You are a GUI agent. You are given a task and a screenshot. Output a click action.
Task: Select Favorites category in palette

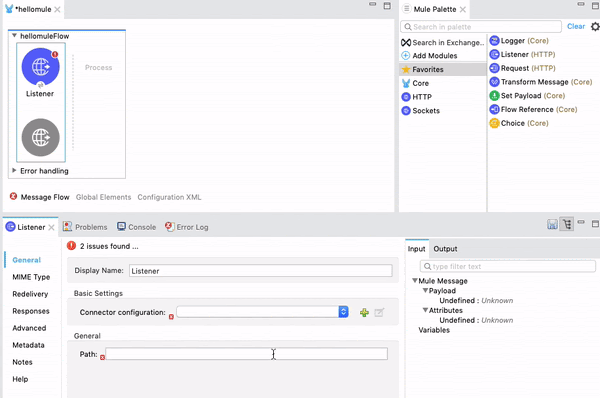tap(443, 69)
